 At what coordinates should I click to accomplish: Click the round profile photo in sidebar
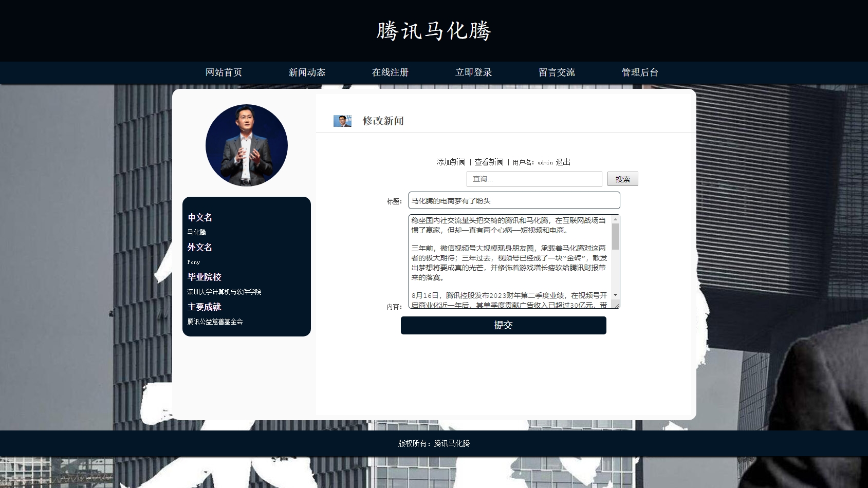[x=247, y=145]
